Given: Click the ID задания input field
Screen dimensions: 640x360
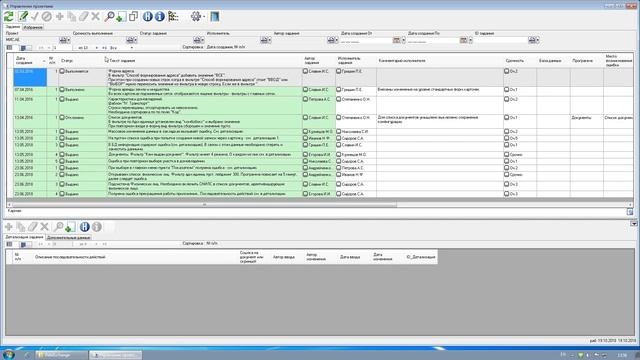Looking at the screenshot, I should [x=501, y=40].
